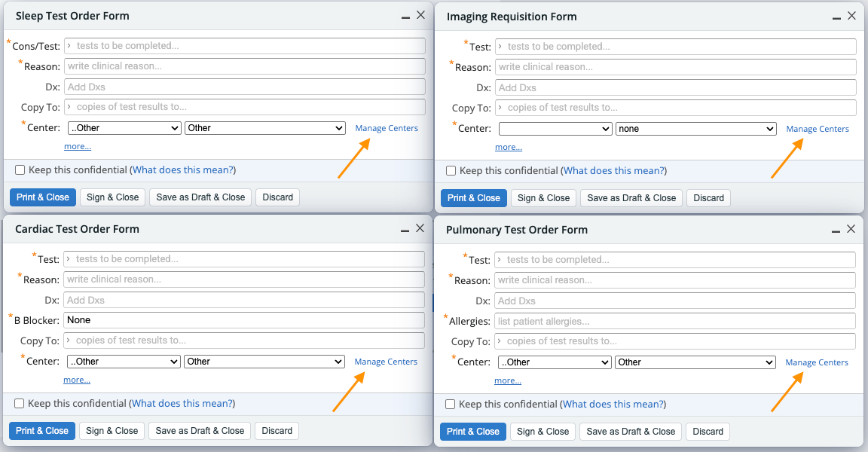Focus the Cons/Test field in Sleep Test form

(245, 46)
